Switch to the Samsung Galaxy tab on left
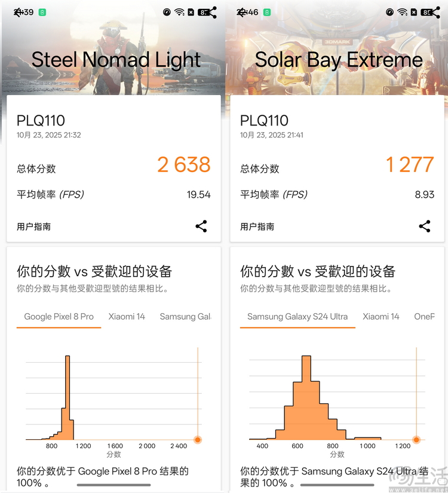448x493 pixels. [x=185, y=317]
